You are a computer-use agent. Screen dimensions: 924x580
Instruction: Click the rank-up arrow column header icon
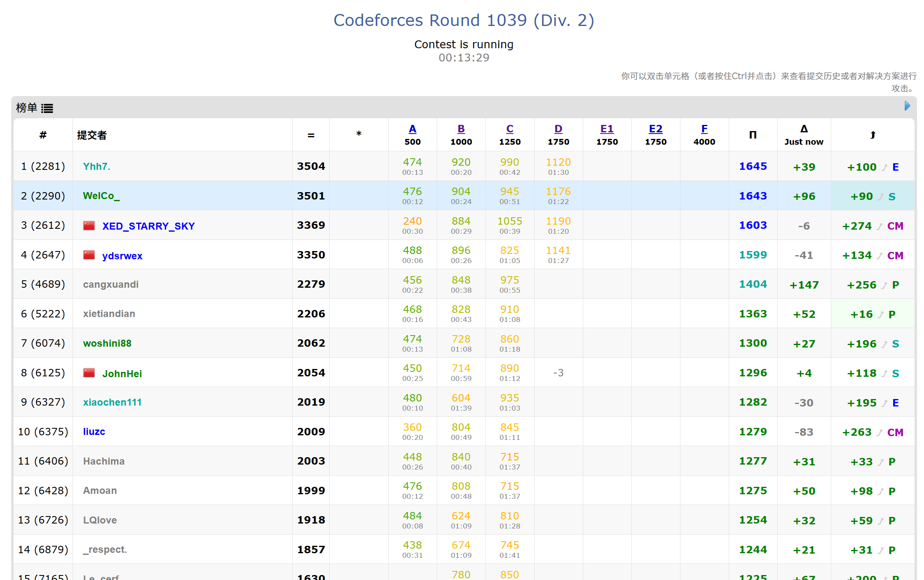872,135
